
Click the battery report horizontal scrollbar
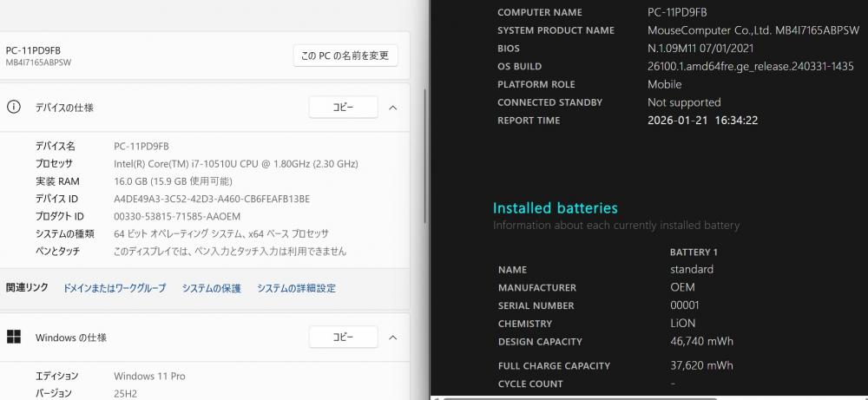[578, 397]
